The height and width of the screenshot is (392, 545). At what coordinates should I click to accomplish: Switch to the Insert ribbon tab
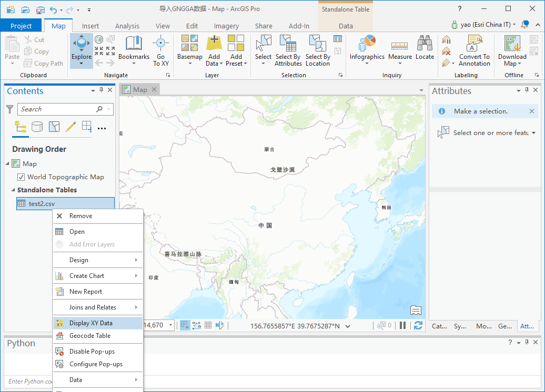[x=90, y=25]
